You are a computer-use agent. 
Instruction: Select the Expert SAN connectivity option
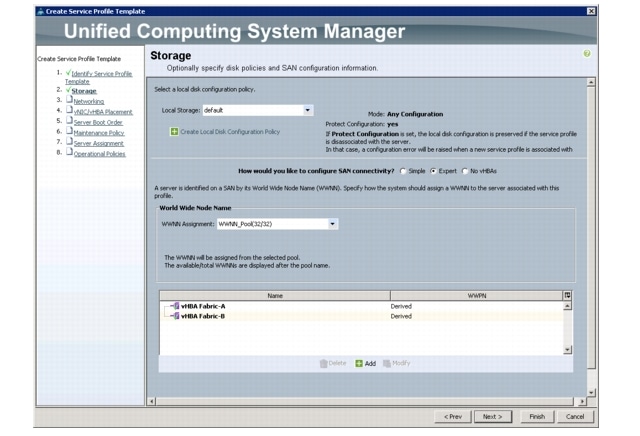coord(433,171)
